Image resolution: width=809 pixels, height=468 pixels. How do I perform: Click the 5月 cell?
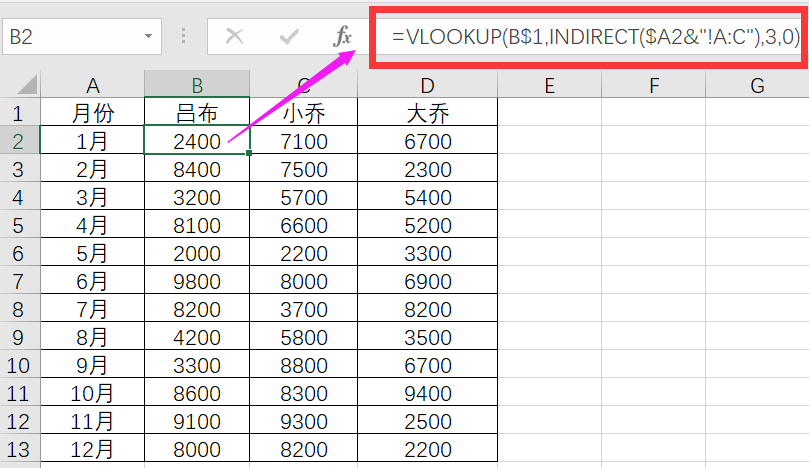point(92,253)
